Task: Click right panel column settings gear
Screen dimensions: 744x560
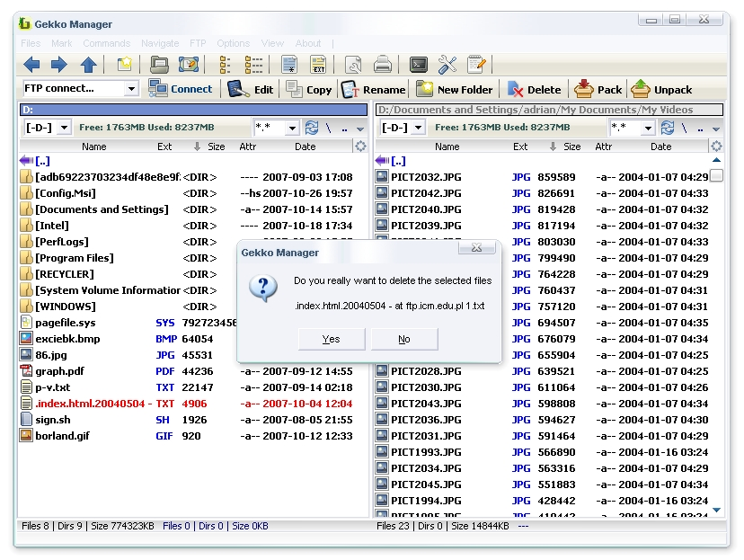Action: (716, 147)
